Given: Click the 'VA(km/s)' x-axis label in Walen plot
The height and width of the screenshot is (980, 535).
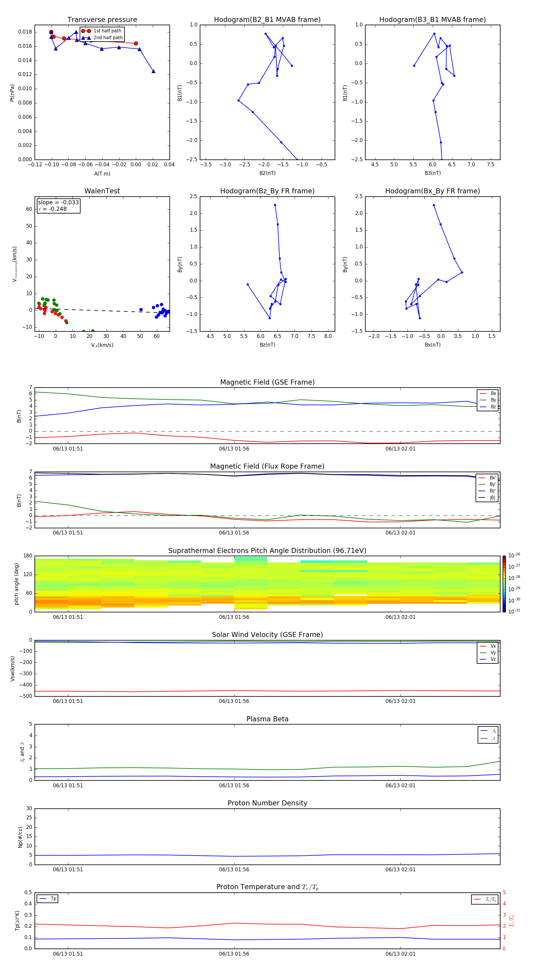Looking at the screenshot, I should click(x=102, y=345).
